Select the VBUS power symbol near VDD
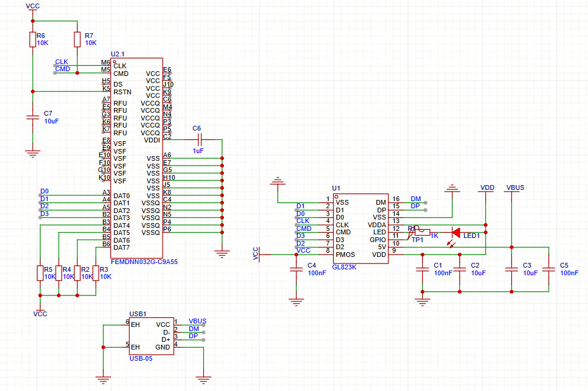This screenshot has width=588, height=391. (516, 187)
